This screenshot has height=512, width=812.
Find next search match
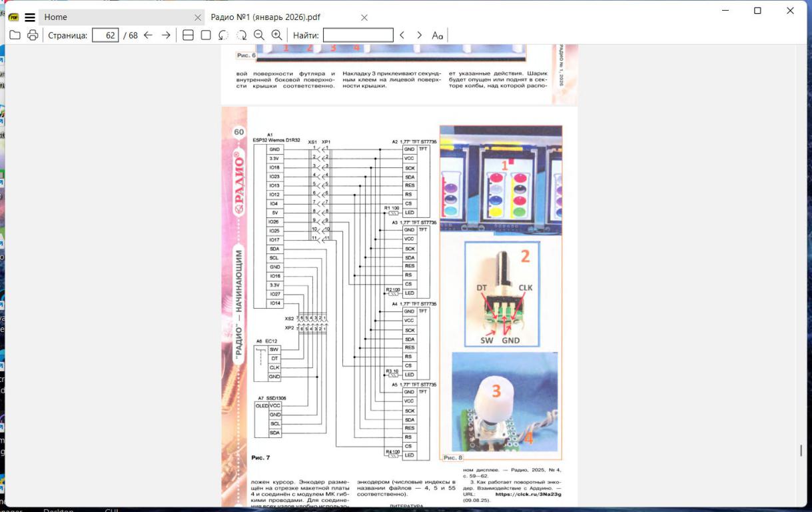pos(419,35)
